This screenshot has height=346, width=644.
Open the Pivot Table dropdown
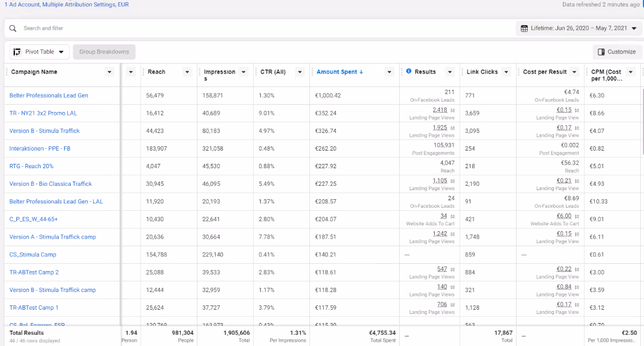(x=61, y=52)
